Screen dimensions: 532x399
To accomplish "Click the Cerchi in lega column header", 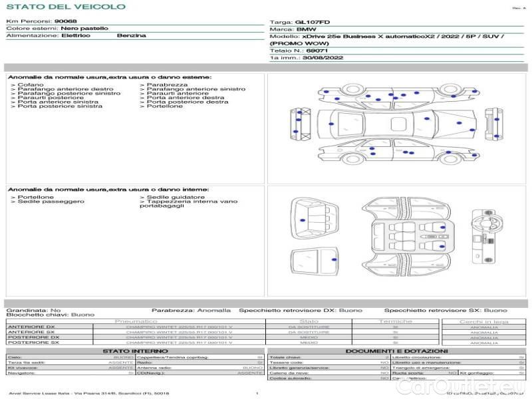I will coord(483,321).
